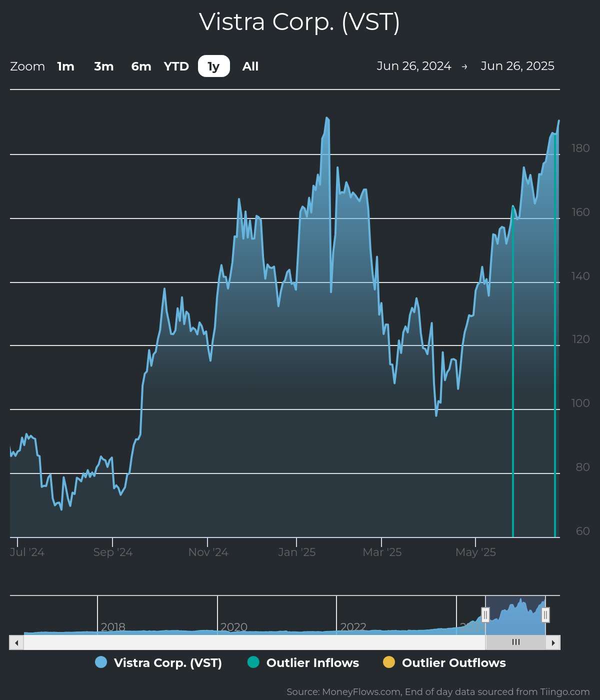
Task: Click the Jan '25 axis label
Action: (297, 552)
